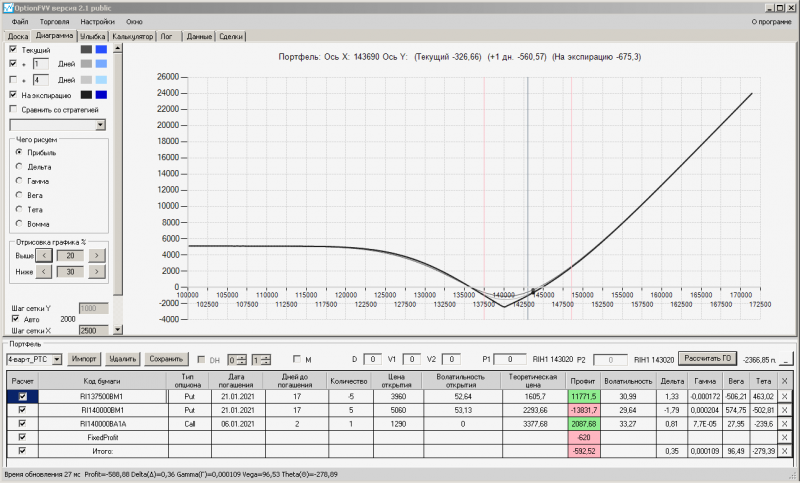Switch to the Данные tab

(199, 36)
